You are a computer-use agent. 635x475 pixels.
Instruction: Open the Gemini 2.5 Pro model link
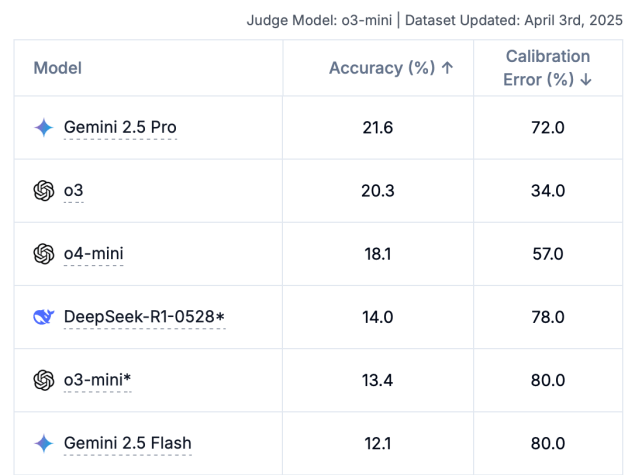[120, 127]
